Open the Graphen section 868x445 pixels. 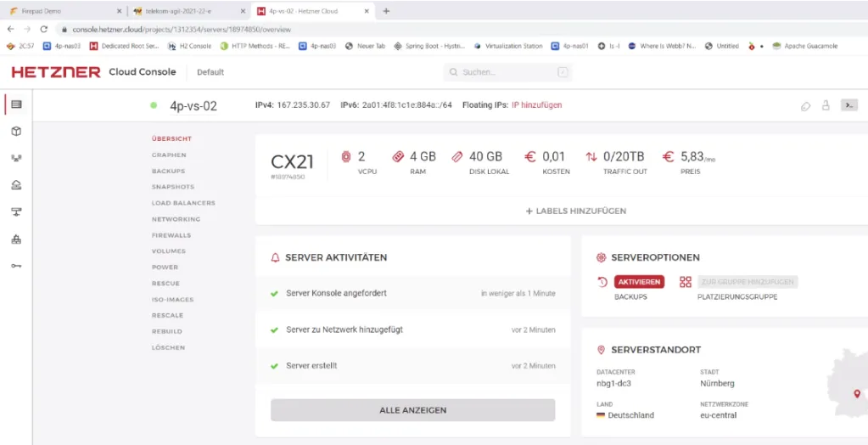pyautogui.click(x=169, y=155)
